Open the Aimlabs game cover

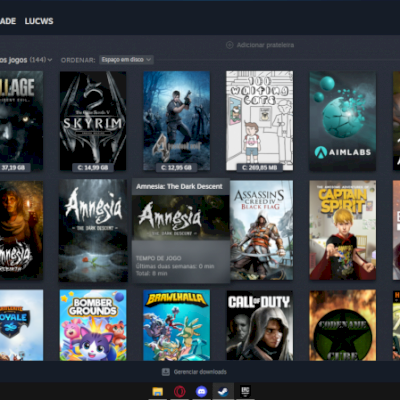343,121
